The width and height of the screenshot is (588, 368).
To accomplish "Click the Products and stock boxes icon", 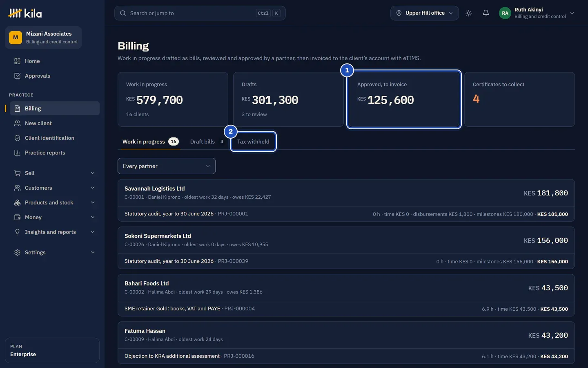I will coord(17,202).
